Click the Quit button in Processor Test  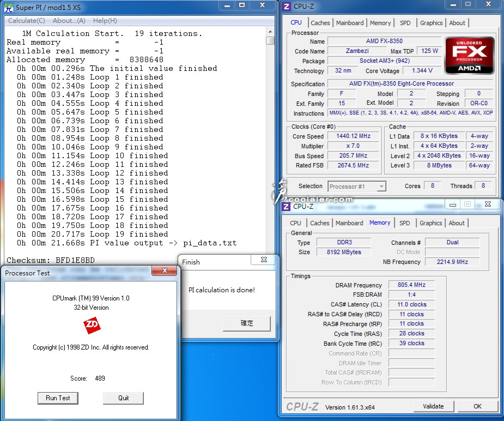(124, 398)
